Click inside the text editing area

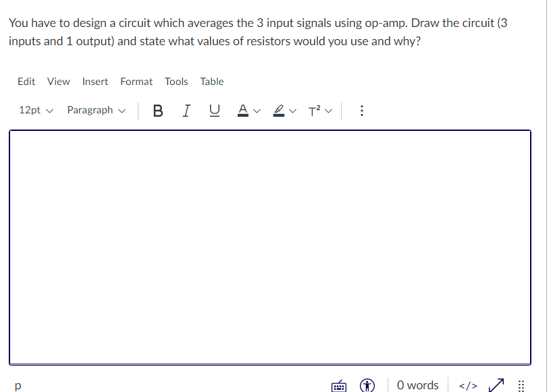pos(269,246)
